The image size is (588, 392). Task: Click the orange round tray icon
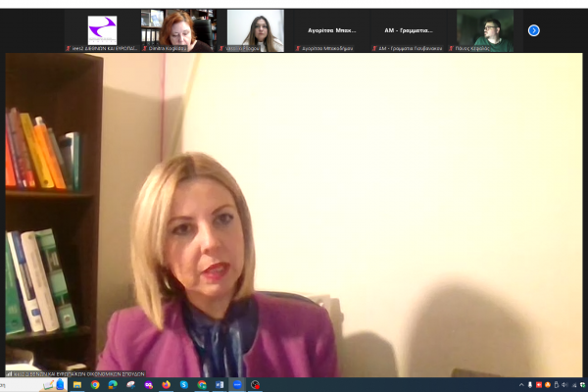point(548,385)
